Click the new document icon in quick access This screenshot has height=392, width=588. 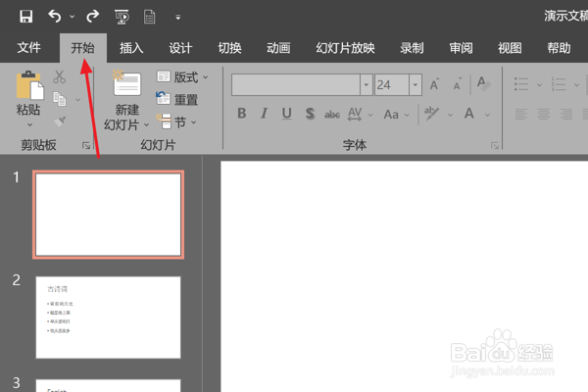pos(150,17)
